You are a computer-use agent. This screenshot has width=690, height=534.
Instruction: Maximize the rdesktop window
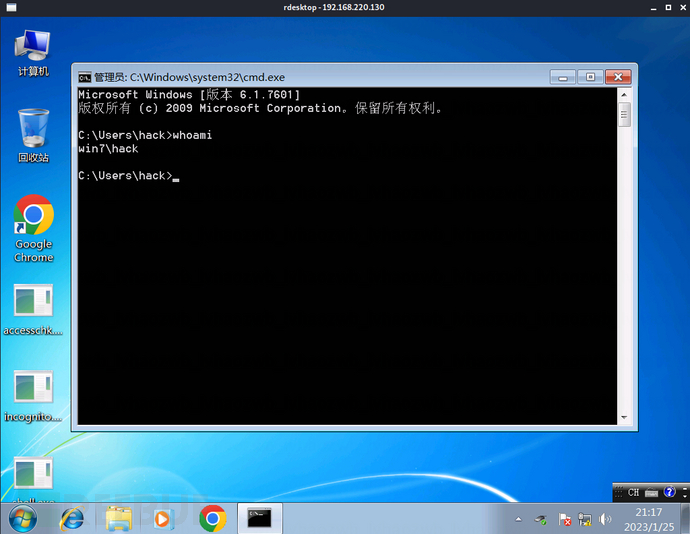pos(668,7)
